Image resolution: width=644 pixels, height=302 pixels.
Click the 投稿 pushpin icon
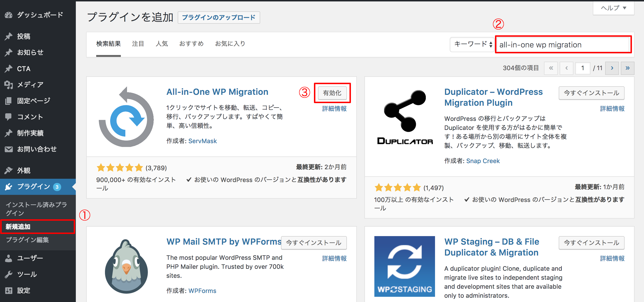9,36
